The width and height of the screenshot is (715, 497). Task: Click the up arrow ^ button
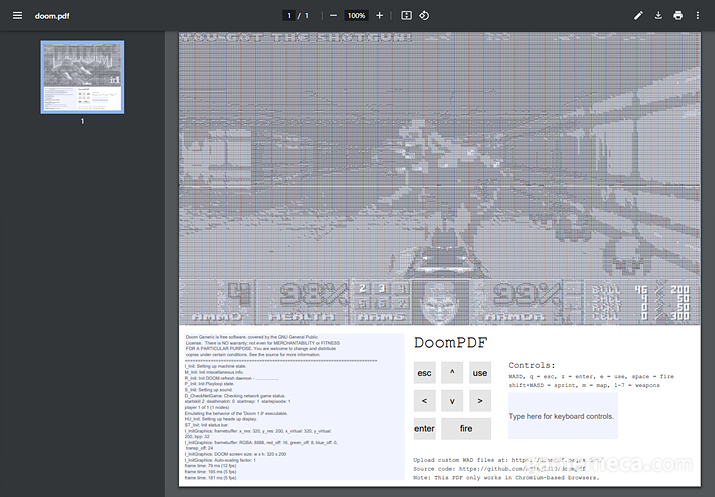(452, 373)
